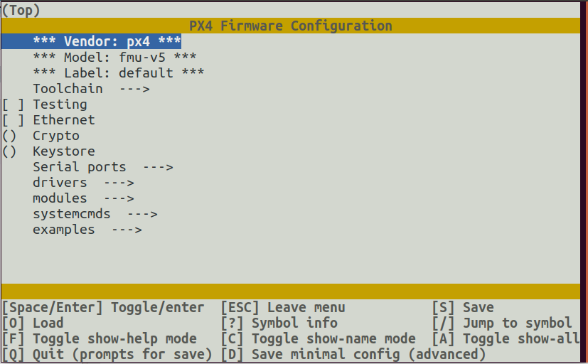
Task: Click the [Q] Quit shortcut hint
Action: coord(107,355)
